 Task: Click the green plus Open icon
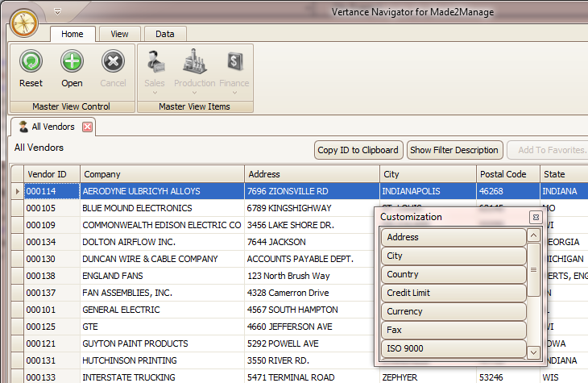(72, 61)
